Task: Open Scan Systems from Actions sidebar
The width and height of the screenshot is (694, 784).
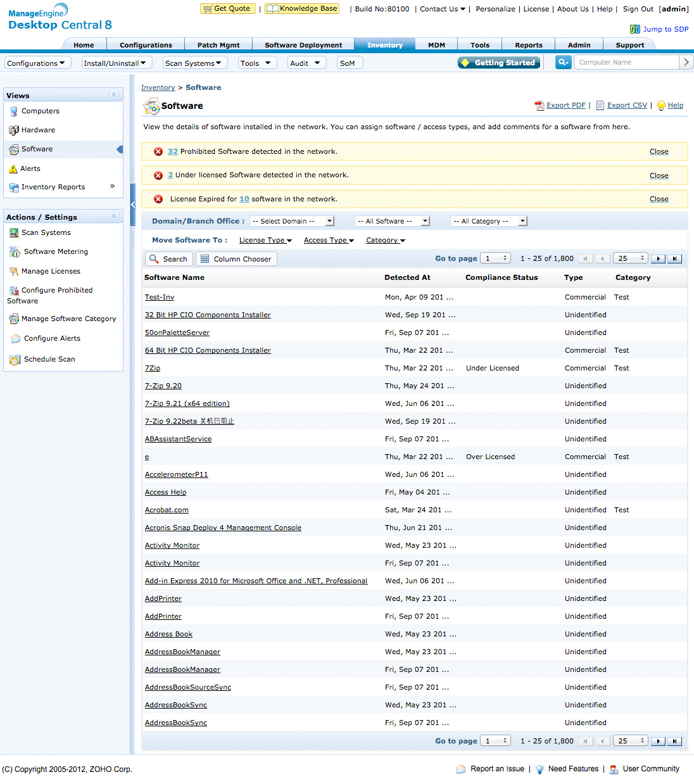Action: (x=46, y=233)
